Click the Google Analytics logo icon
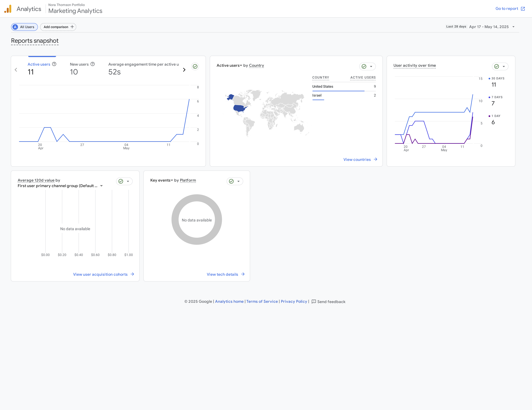This screenshot has width=532, height=410. (8, 9)
